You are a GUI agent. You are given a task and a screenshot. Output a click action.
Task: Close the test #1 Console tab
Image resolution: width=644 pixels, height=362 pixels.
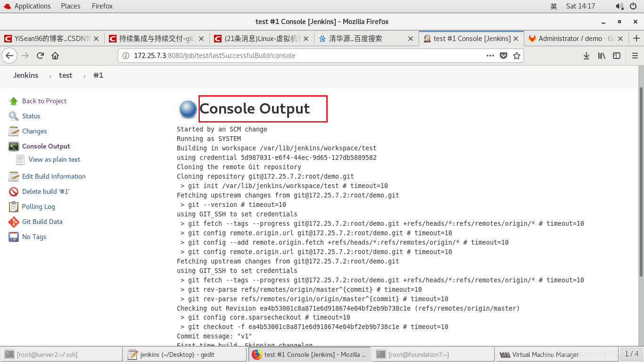516,39
